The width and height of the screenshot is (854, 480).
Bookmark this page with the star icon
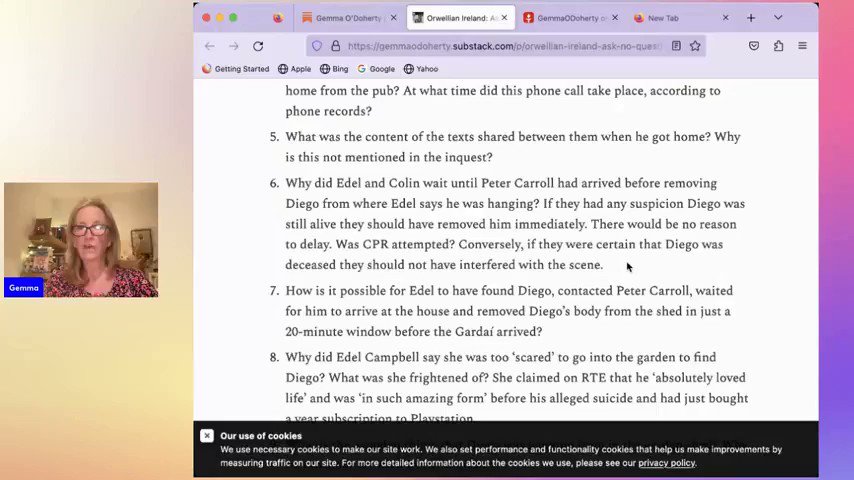pos(695,46)
